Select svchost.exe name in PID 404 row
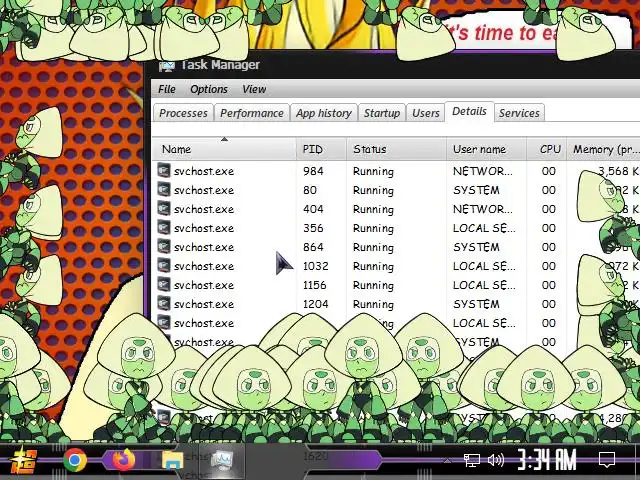The height and width of the screenshot is (480, 640). [x=204, y=209]
